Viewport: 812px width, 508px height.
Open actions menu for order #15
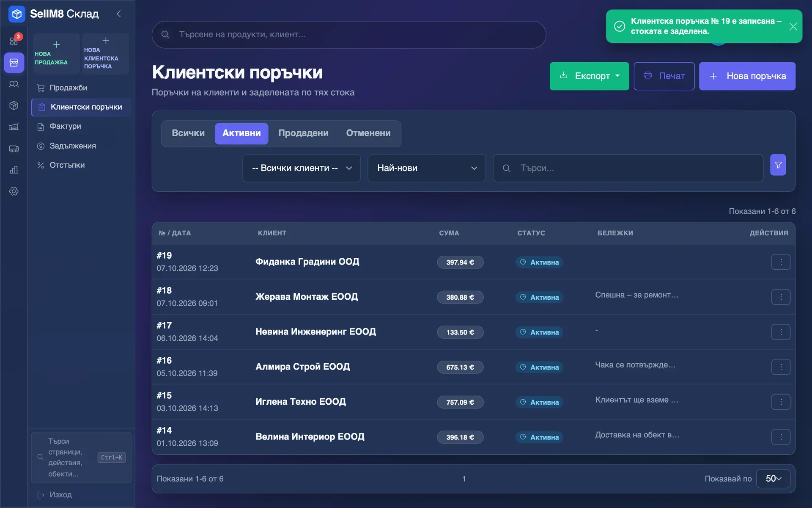pos(781,402)
